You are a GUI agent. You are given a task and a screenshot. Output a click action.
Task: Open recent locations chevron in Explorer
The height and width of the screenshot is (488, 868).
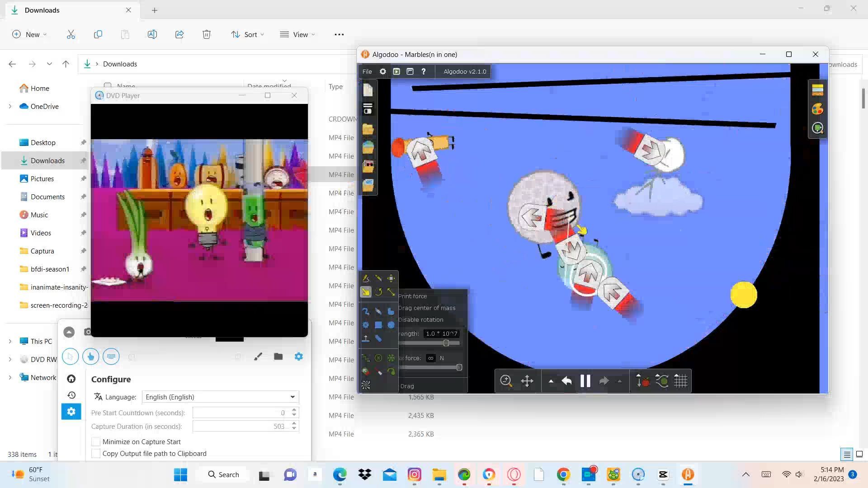coord(49,64)
